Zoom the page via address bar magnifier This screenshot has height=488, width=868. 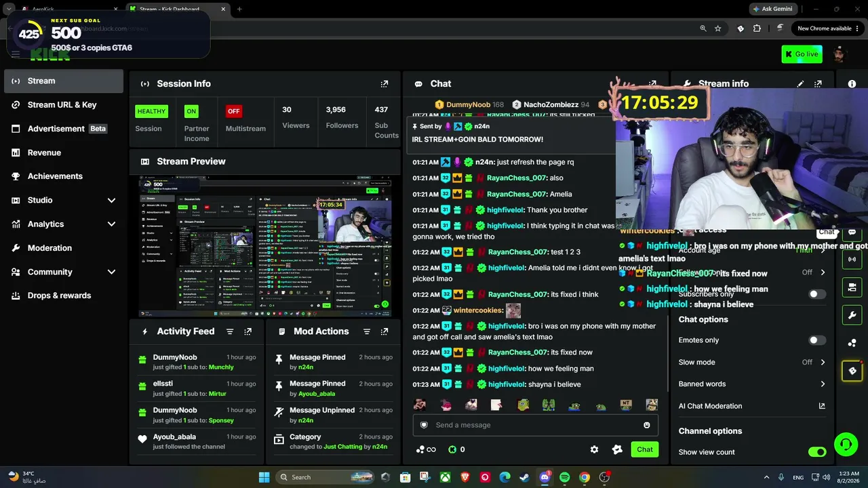tap(703, 28)
